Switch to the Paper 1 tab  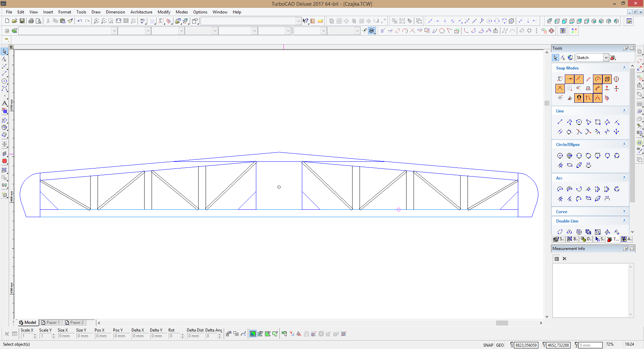click(50, 322)
